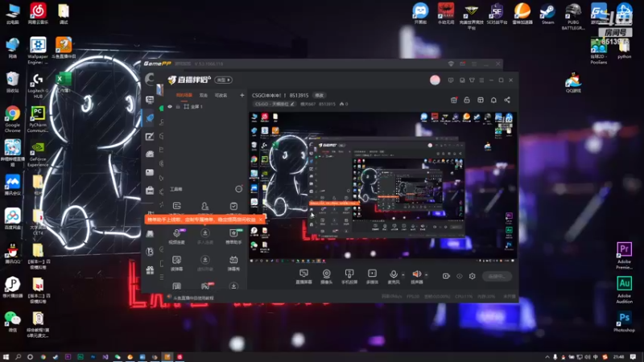Click the 修改 button beside stream title
This screenshot has height=362, width=644.
(320, 95)
